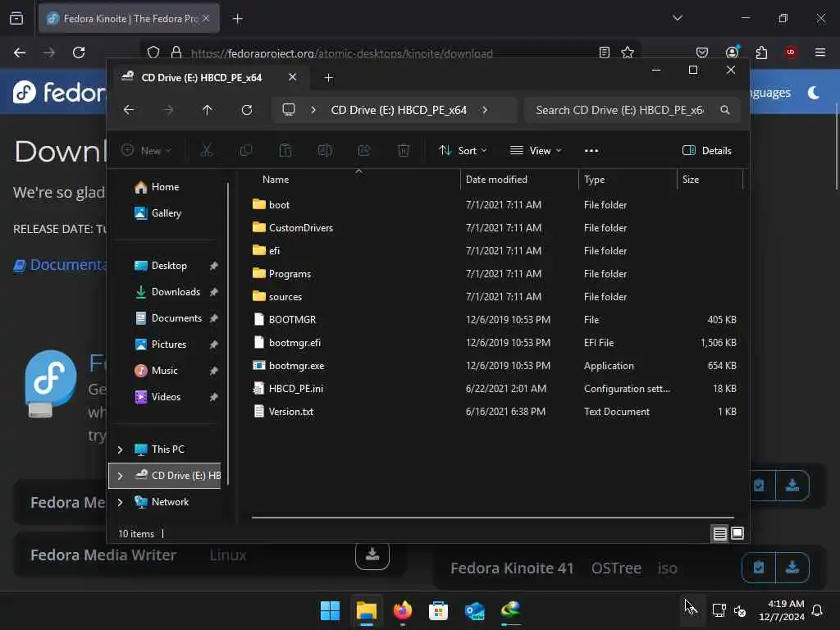Switch to details list view icon
The height and width of the screenshot is (630, 840).
pos(719,533)
